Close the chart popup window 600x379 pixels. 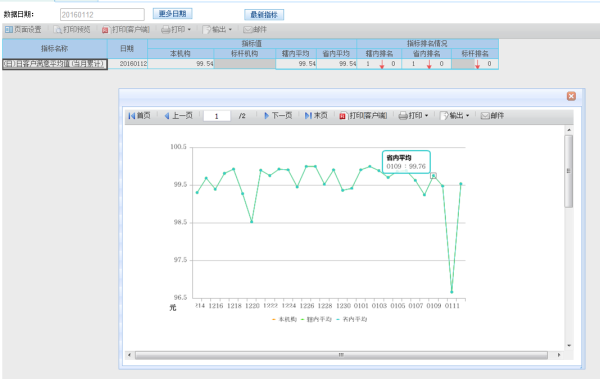(x=571, y=96)
